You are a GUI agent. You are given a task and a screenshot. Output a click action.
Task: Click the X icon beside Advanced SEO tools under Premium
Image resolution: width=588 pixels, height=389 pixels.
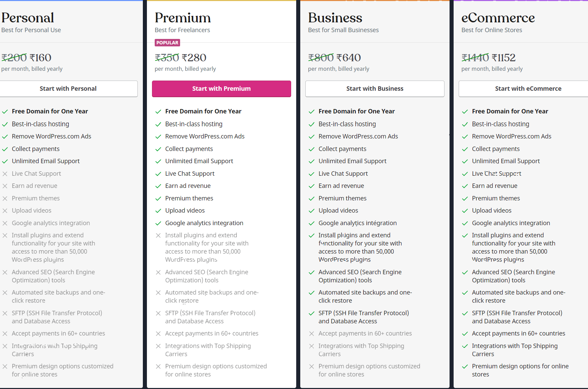[x=159, y=272]
